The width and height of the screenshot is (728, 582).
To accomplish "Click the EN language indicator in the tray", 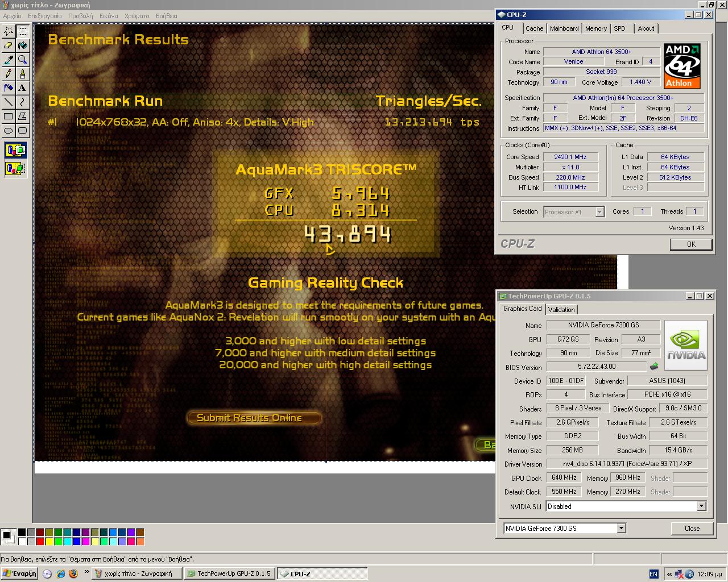I will coord(653,574).
